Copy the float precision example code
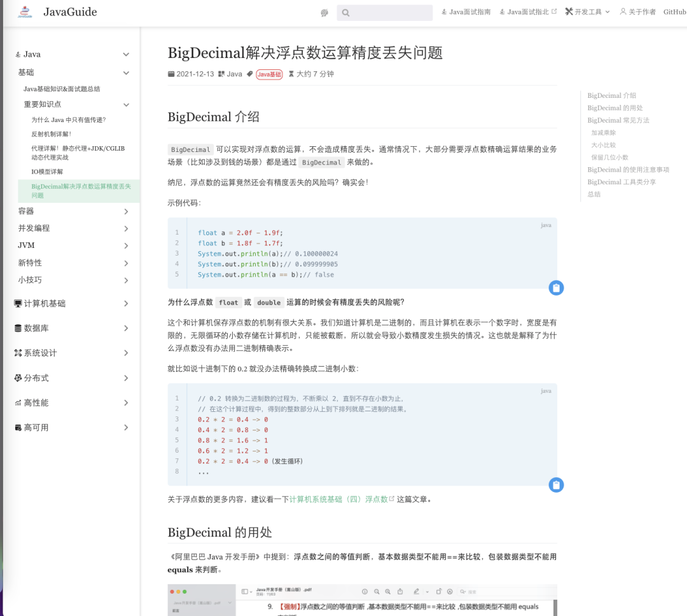This screenshot has width=687, height=616. [x=556, y=287]
